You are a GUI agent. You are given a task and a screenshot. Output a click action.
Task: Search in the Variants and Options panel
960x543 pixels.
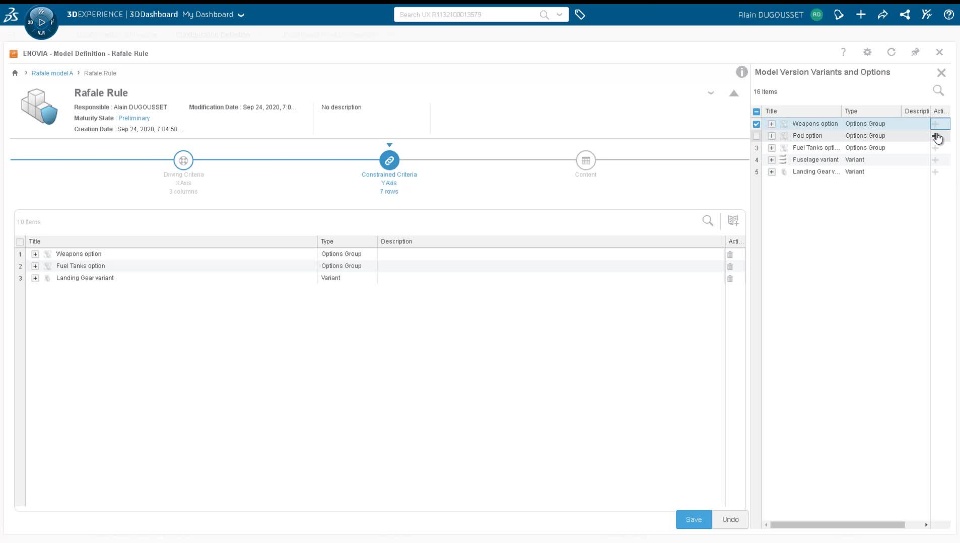[x=938, y=91]
